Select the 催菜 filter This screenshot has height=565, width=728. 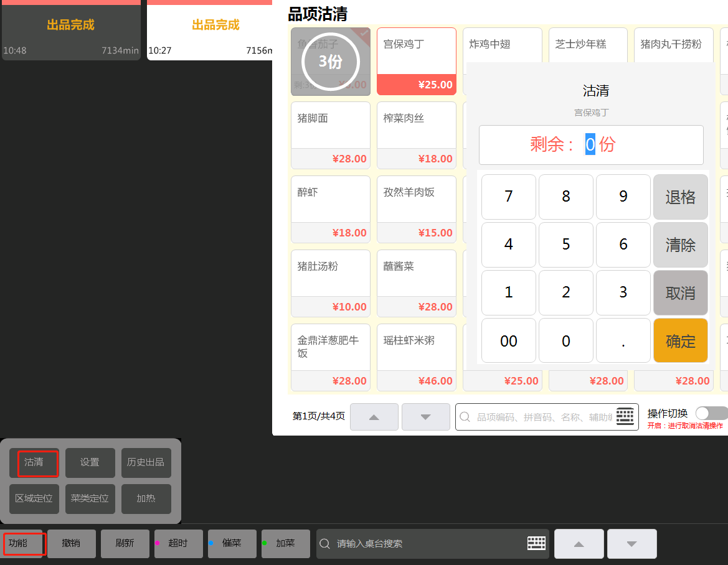click(232, 544)
